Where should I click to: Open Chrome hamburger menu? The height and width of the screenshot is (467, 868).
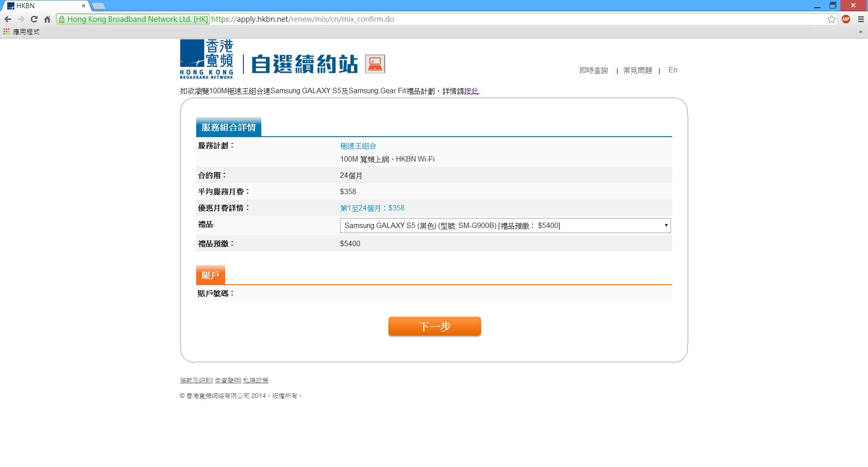(x=861, y=19)
